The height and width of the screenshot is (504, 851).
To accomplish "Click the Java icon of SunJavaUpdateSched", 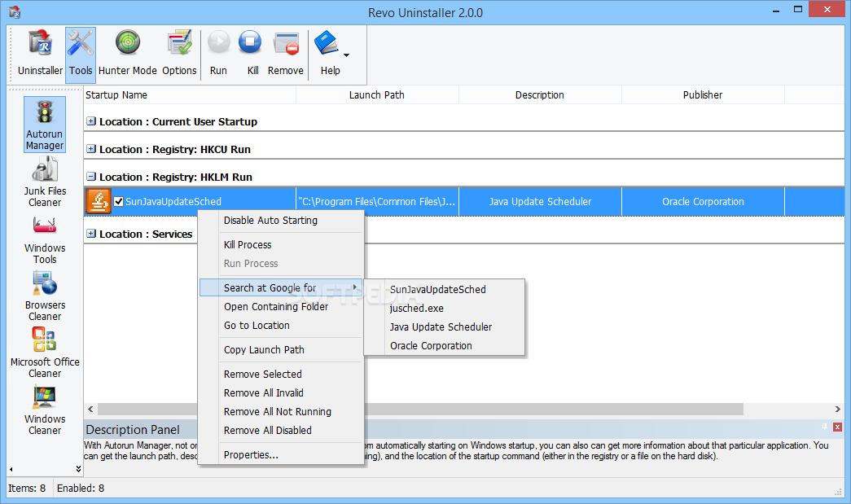I will point(99,201).
